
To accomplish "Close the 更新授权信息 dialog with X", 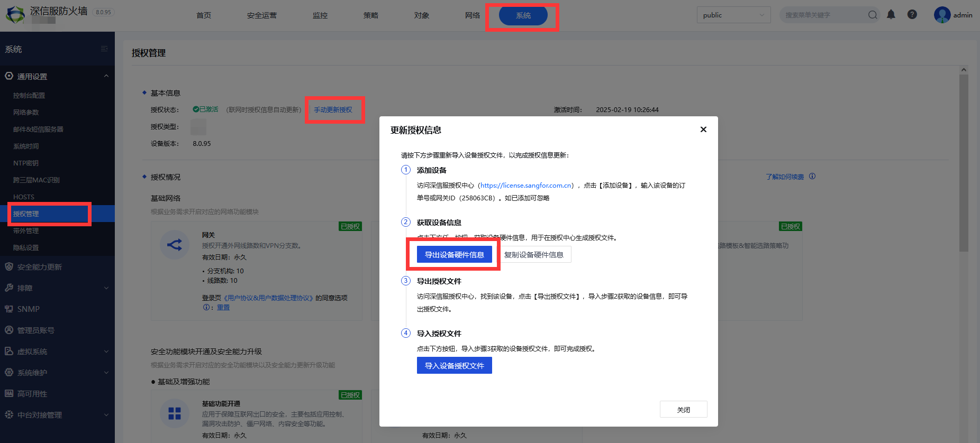I will pos(703,130).
